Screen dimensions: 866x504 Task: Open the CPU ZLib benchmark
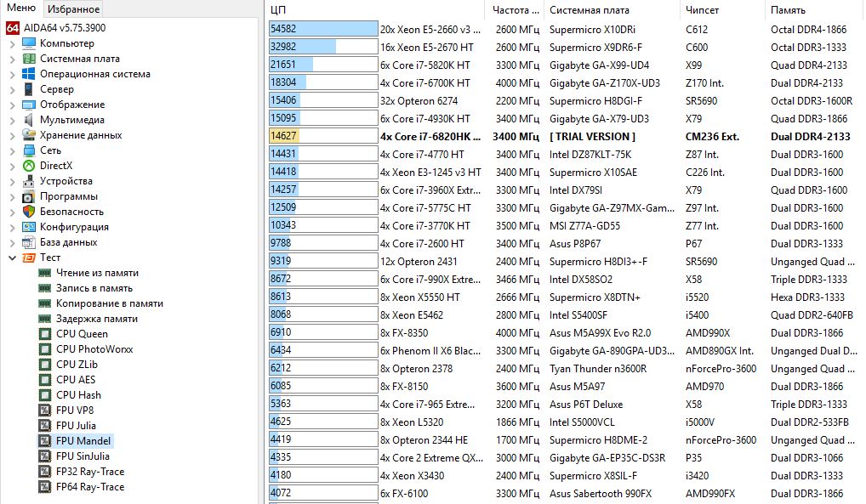(77, 365)
